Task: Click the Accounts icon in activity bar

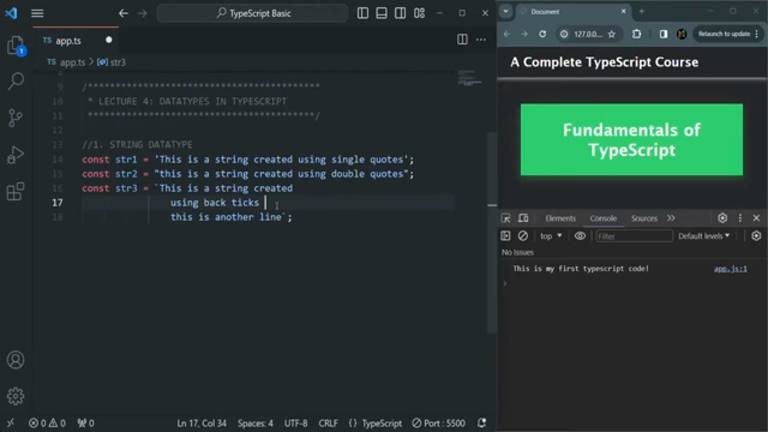Action: tap(16, 360)
